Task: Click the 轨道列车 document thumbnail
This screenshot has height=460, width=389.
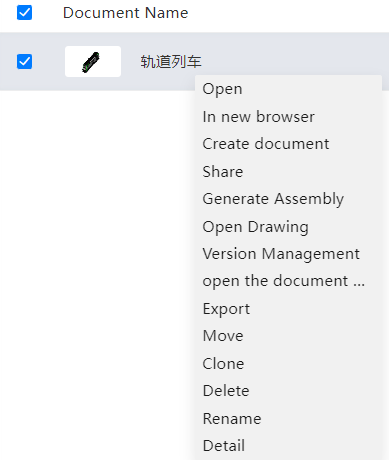Action: [93, 62]
